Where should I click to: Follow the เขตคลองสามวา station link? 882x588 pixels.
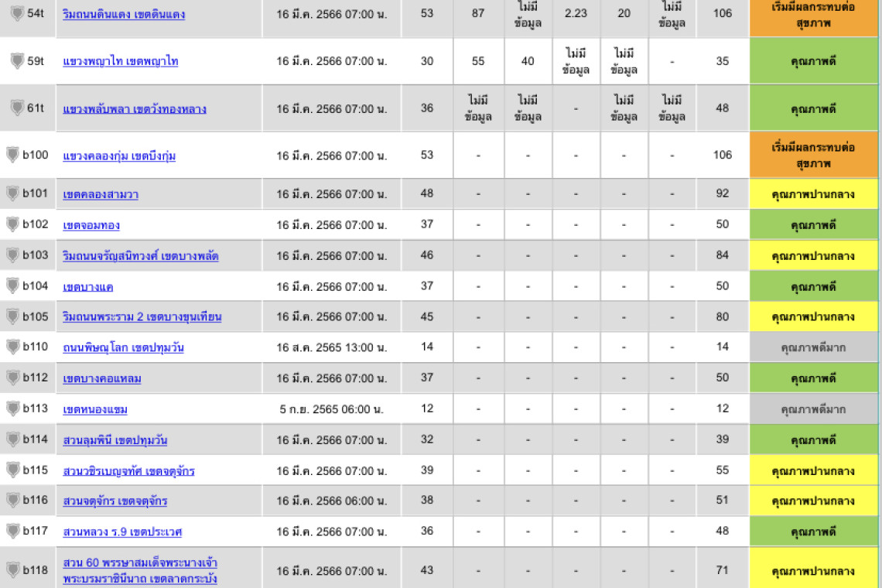pyautogui.click(x=101, y=194)
